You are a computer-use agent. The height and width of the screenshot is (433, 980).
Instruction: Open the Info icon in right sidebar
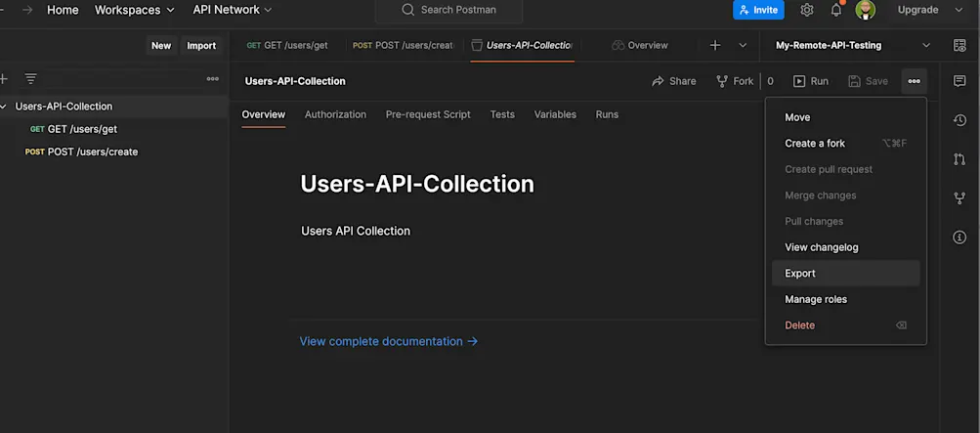point(959,238)
